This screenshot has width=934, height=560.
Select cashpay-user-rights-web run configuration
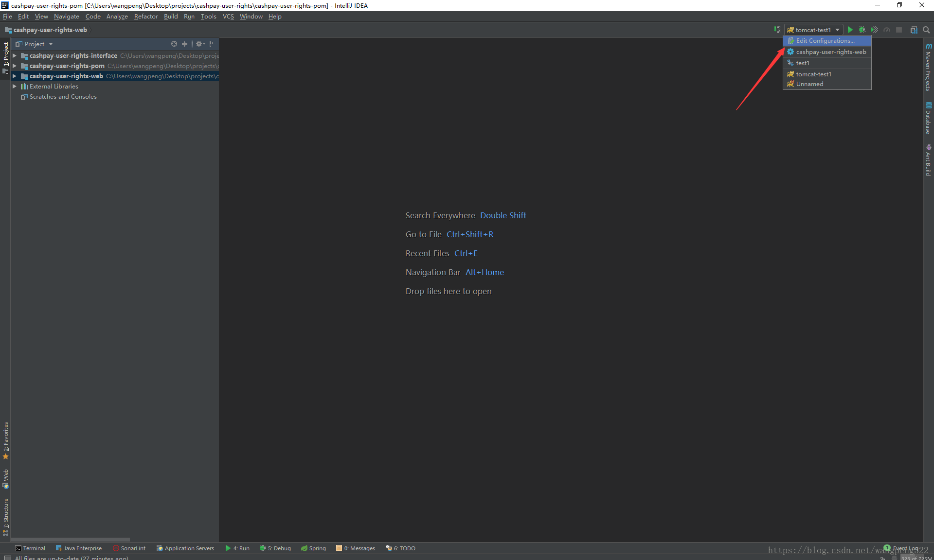pyautogui.click(x=827, y=52)
